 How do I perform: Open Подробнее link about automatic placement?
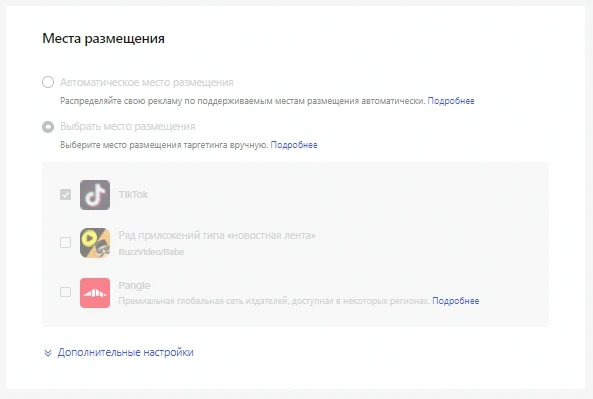(x=451, y=101)
